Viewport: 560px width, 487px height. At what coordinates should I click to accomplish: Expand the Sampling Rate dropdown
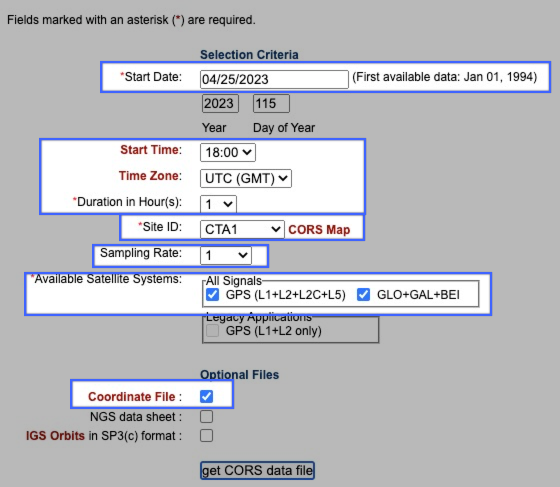click(226, 255)
